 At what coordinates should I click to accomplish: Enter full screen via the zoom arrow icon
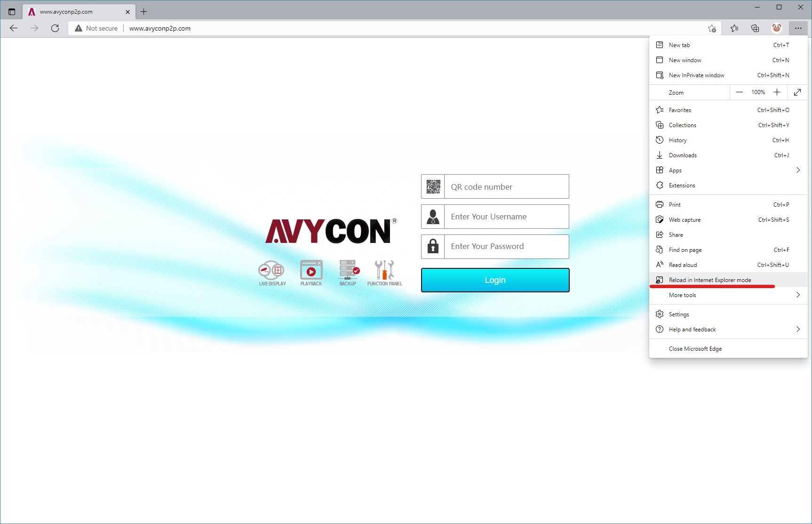click(x=797, y=92)
